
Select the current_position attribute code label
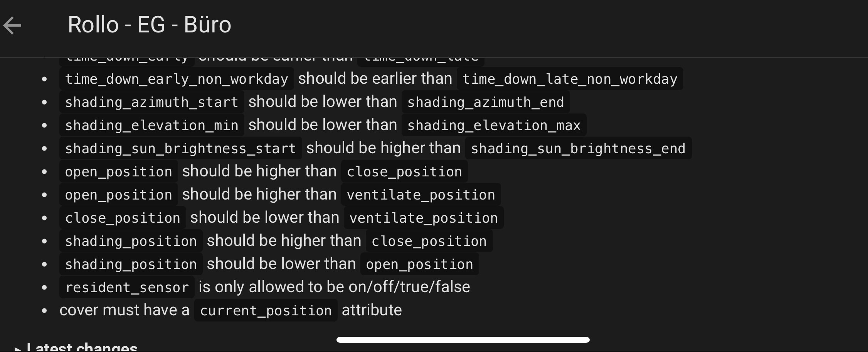(x=266, y=311)
